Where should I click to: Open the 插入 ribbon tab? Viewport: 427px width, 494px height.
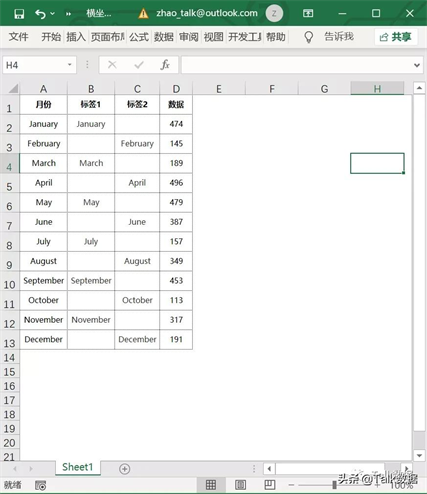point(76,37)
